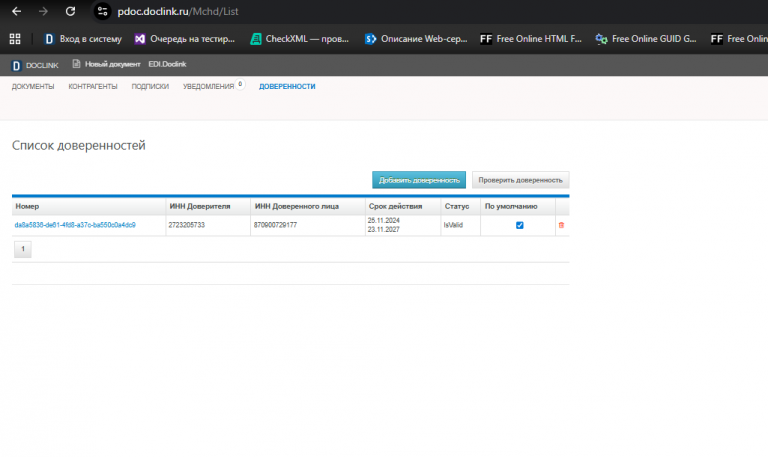Toggle the По умолчанию checkbox

coord(520,225)
